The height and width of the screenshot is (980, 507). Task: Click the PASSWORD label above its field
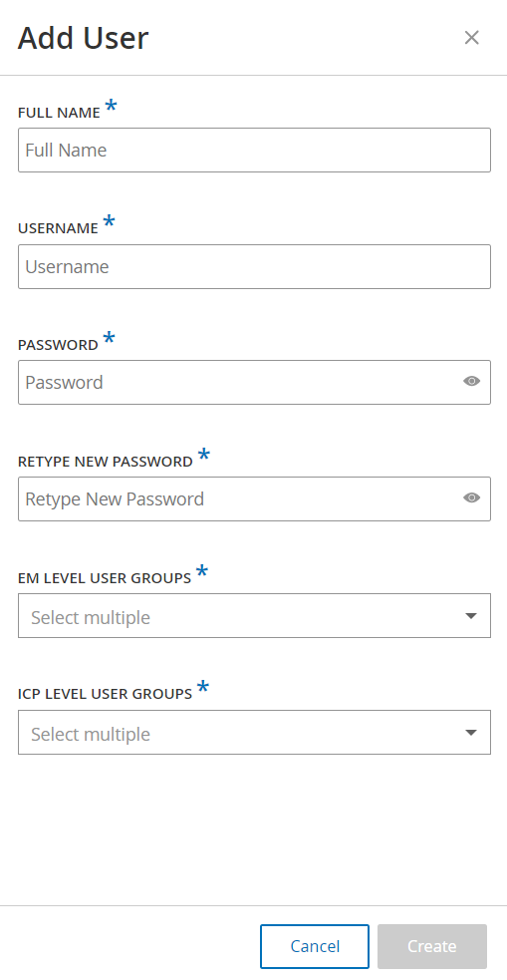point(58,345)
